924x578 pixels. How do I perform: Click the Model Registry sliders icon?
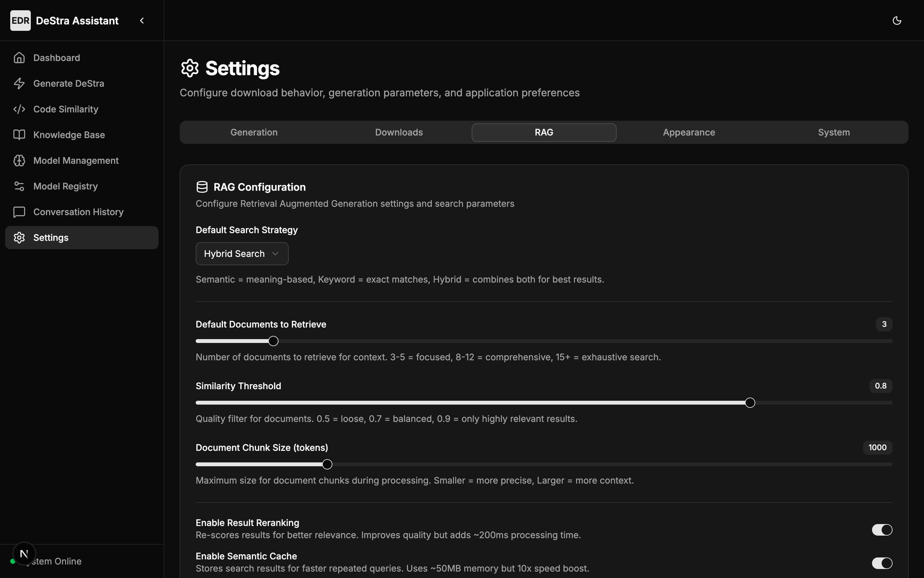19,186
